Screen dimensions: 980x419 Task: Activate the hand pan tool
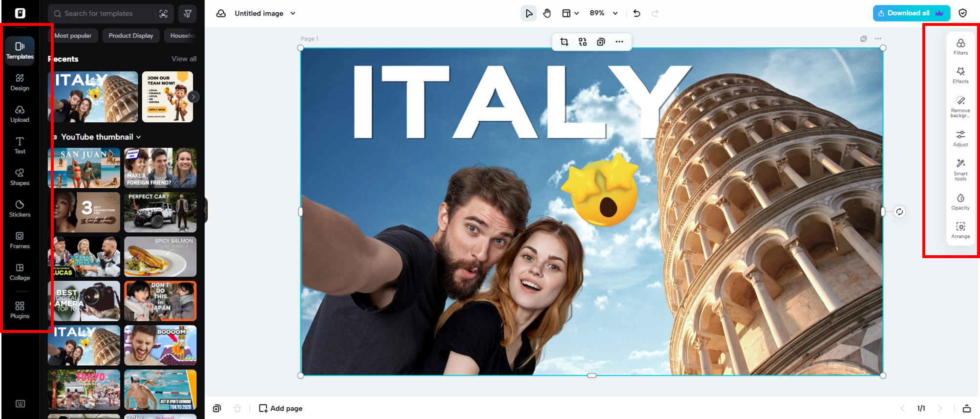[x=547, y=13]
